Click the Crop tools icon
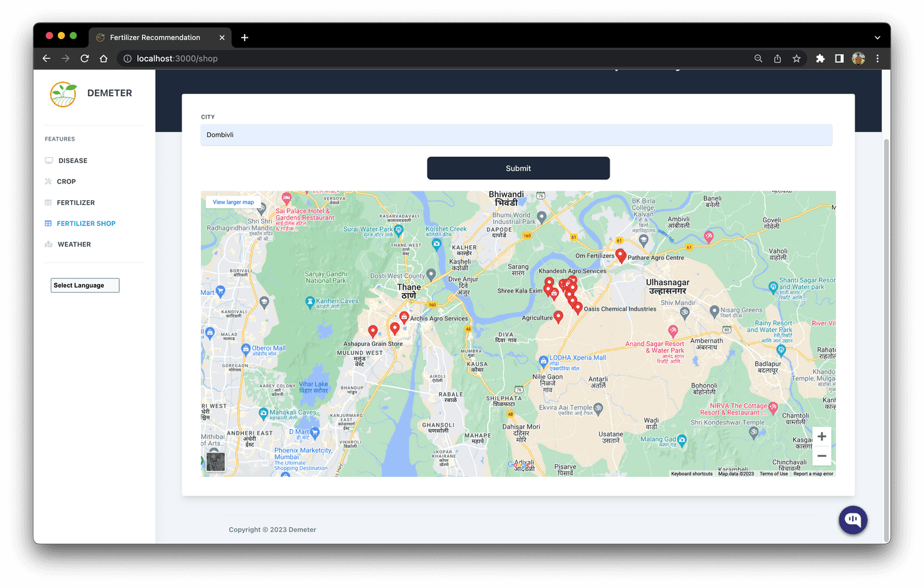 [x=48, y=182]
